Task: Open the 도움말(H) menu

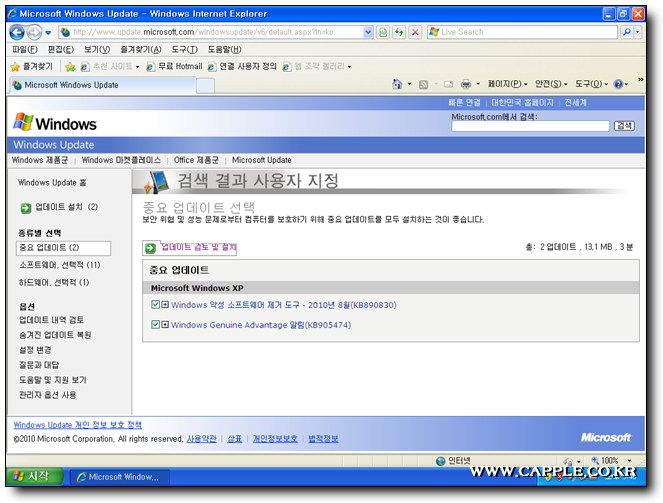Action: point(225,49)
